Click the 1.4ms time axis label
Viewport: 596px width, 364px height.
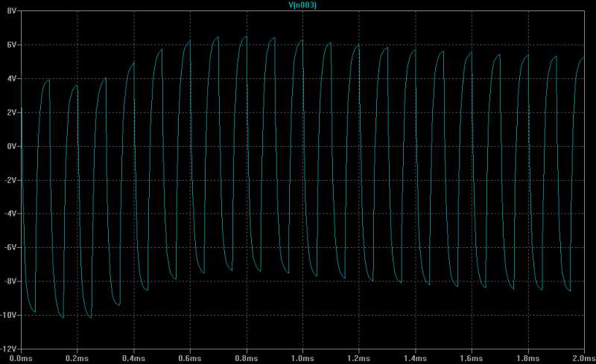point(415,358)
